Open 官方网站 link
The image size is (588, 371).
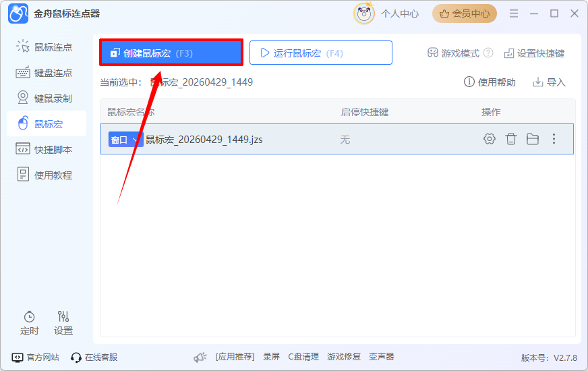click(x=36, y=357)
